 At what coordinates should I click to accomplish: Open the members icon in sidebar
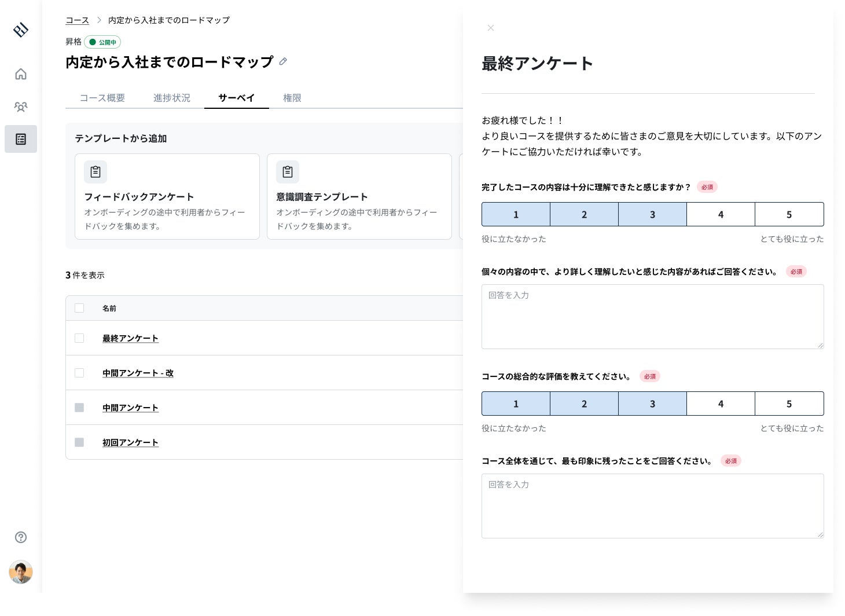coord(21,107)
